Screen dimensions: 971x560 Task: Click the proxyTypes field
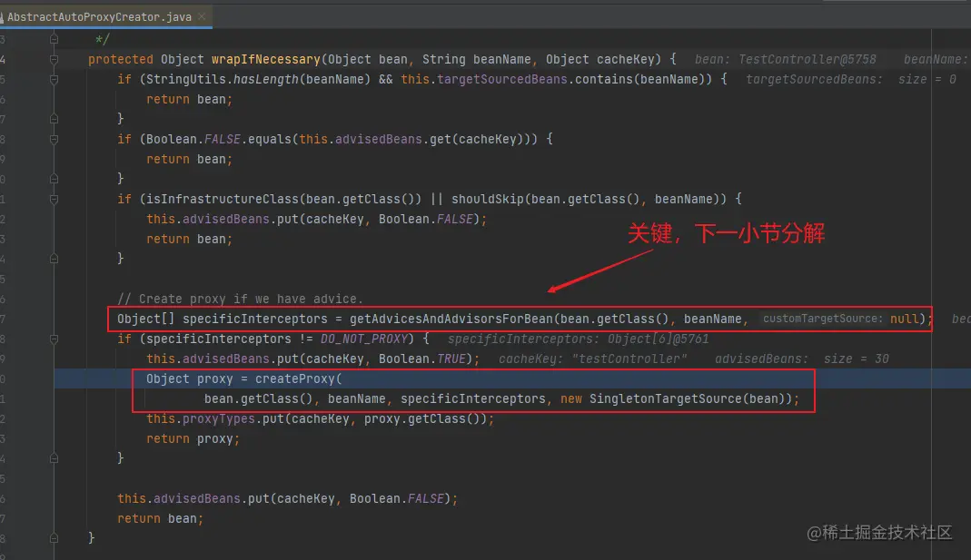coord(219,419)
